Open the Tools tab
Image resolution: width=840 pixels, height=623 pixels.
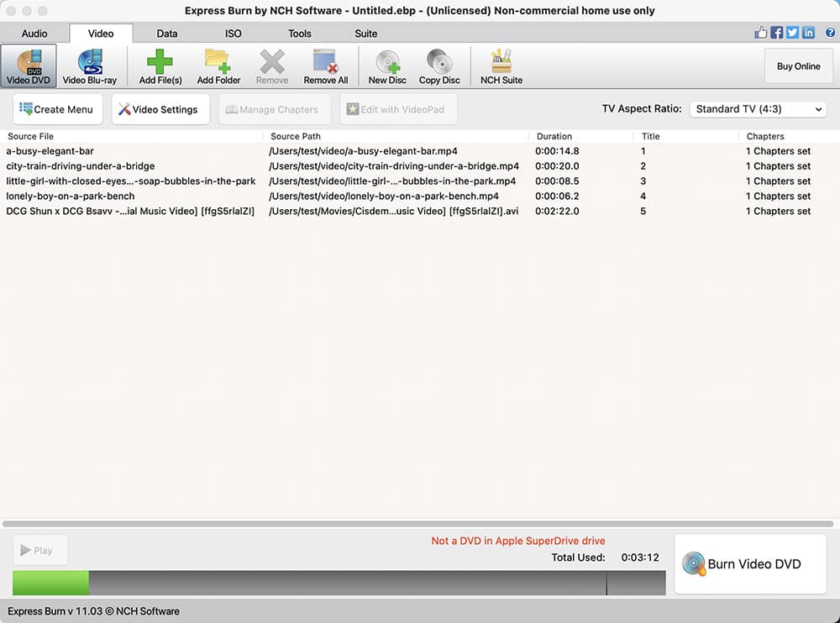tap(300, 34)
